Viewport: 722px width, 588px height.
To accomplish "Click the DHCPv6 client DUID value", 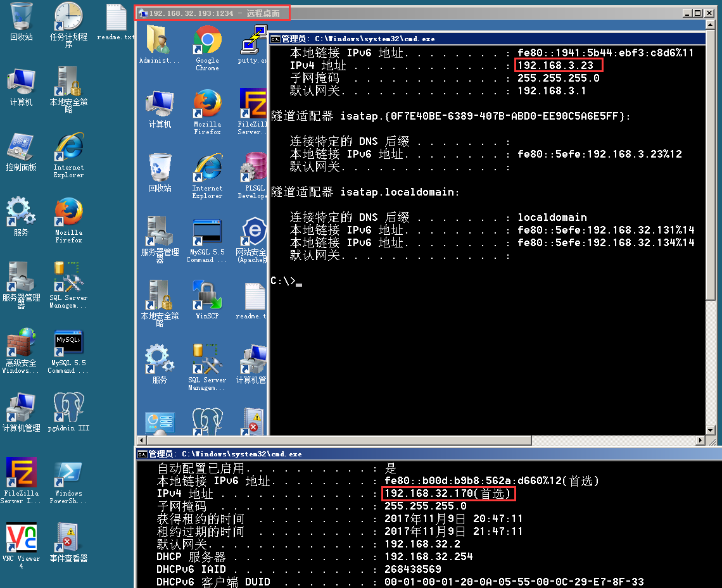I will tap(514, 582).
